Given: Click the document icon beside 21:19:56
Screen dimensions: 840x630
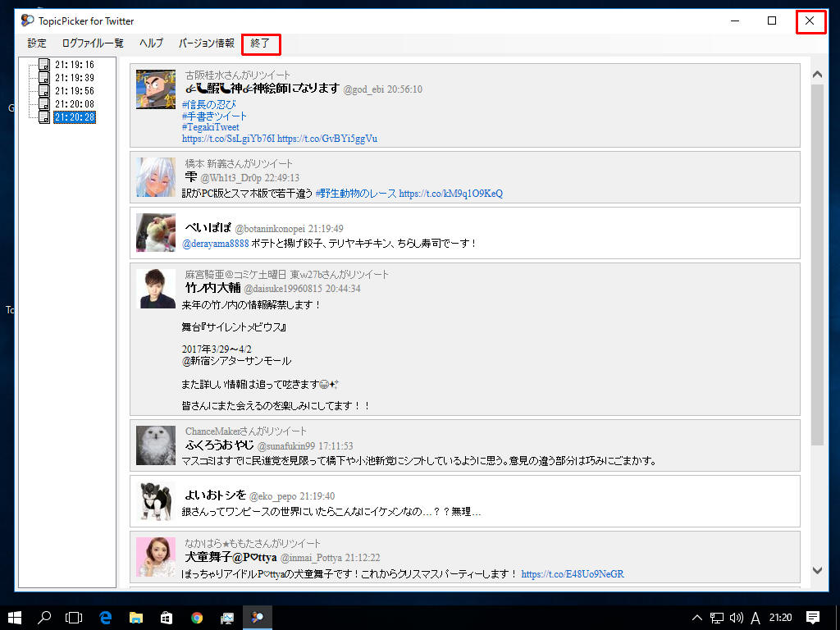Looking at the screenshot, I should [44, 91].
